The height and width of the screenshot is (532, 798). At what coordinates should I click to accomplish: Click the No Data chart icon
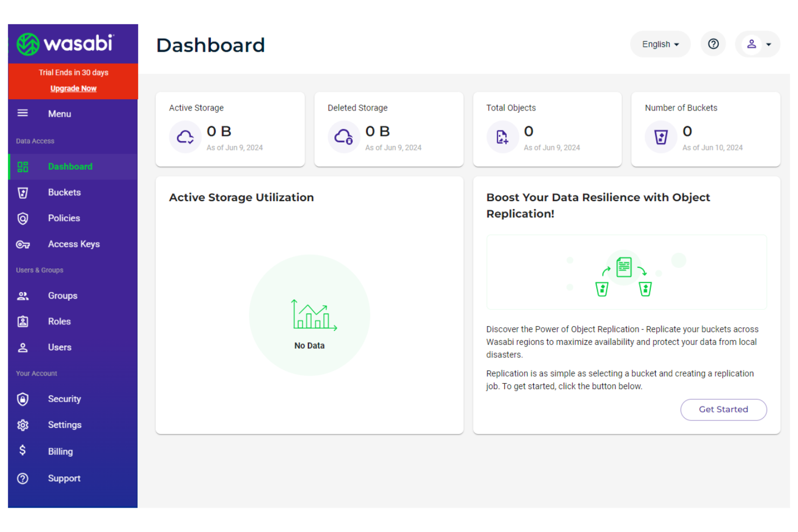(x=314, y=315)
